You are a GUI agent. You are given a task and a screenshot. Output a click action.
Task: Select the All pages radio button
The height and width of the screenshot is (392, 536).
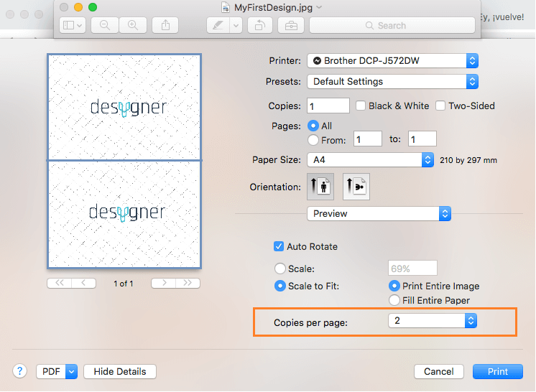click(313, 126)
